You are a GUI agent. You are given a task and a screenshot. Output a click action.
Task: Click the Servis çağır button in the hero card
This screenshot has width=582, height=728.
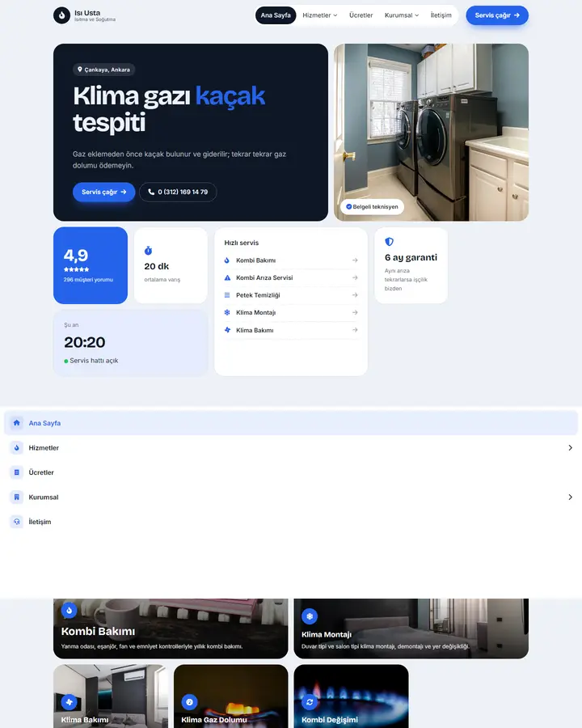click(x=104, y=192)
